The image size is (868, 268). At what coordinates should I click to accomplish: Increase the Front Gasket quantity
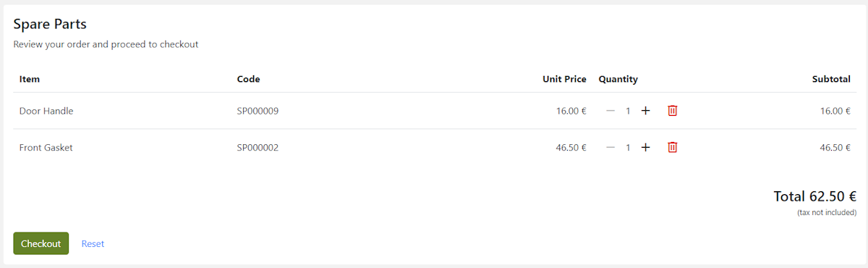click(646, 147)
